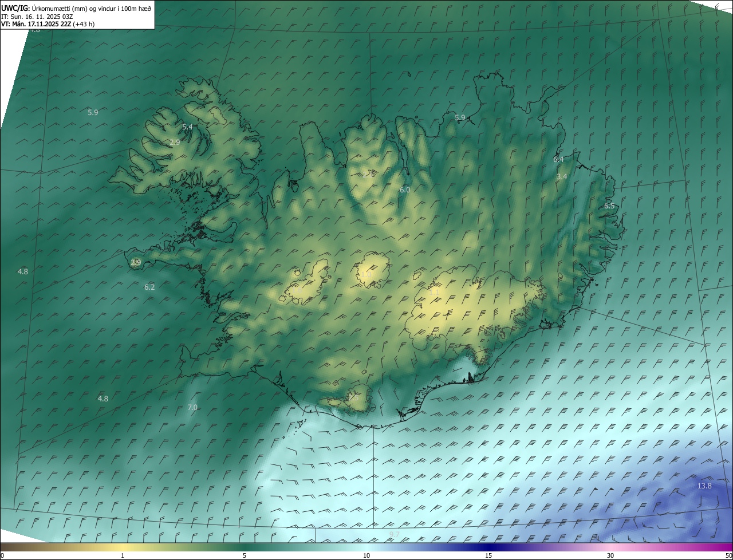
Task: Click the valid time 'VT: Mán. 17.11.2025 22Z'
Action: point(36,24)
